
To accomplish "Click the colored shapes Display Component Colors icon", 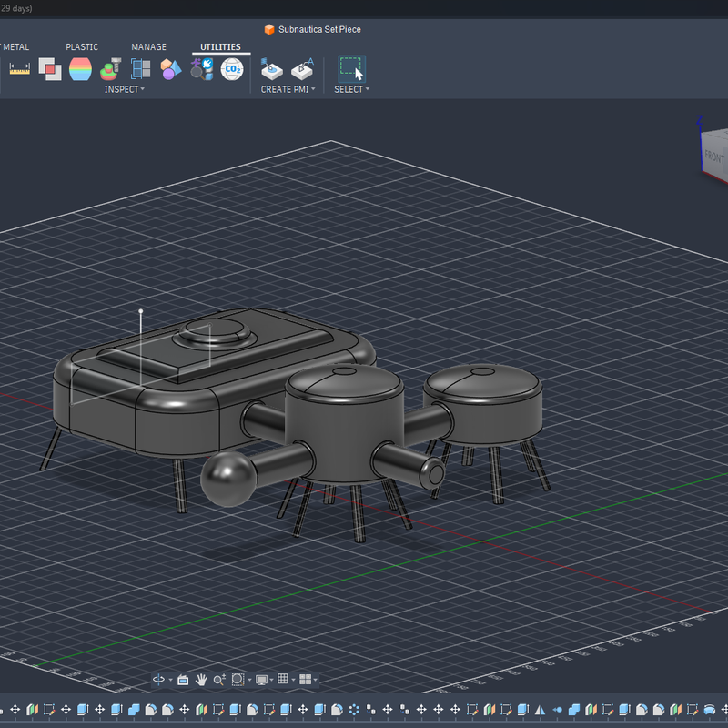I will pyautogui.click(x=170, y=69).
